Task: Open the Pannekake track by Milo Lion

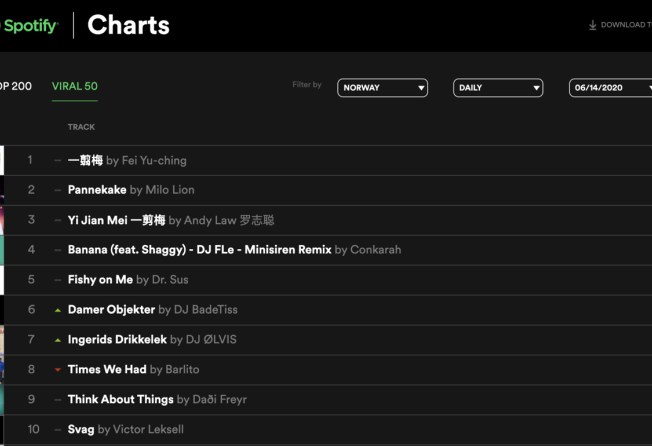Action: [97, 190]
